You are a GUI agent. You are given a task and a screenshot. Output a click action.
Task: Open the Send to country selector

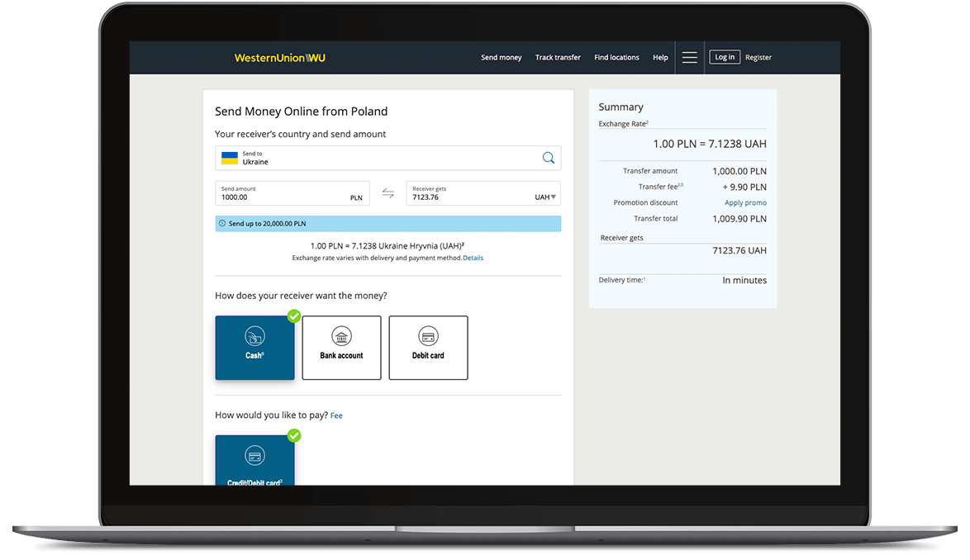point(388,159)
